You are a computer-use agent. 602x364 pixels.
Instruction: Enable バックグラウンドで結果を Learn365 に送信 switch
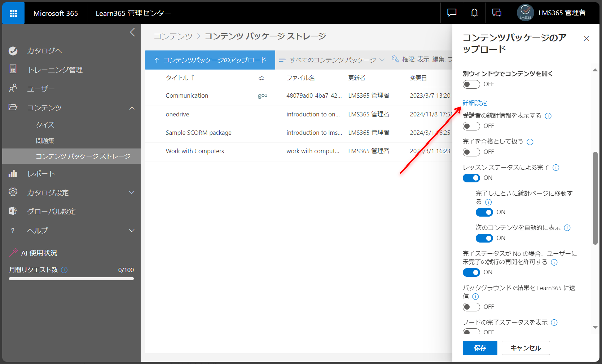point(471,307)
